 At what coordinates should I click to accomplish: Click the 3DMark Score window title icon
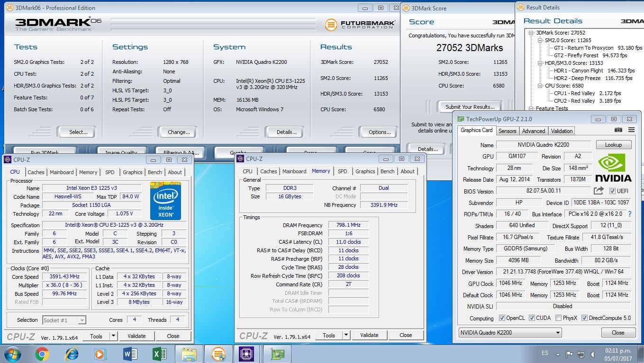pos(406,8)
